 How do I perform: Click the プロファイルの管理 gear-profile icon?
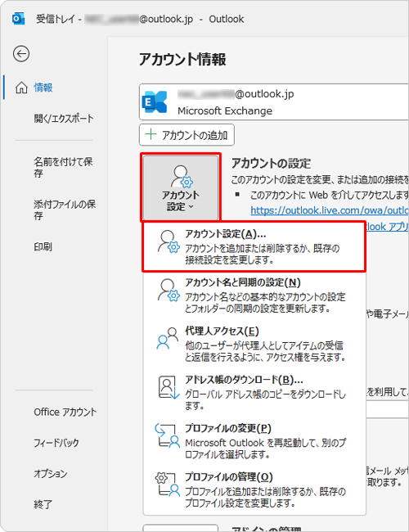[x=167, y=485]
